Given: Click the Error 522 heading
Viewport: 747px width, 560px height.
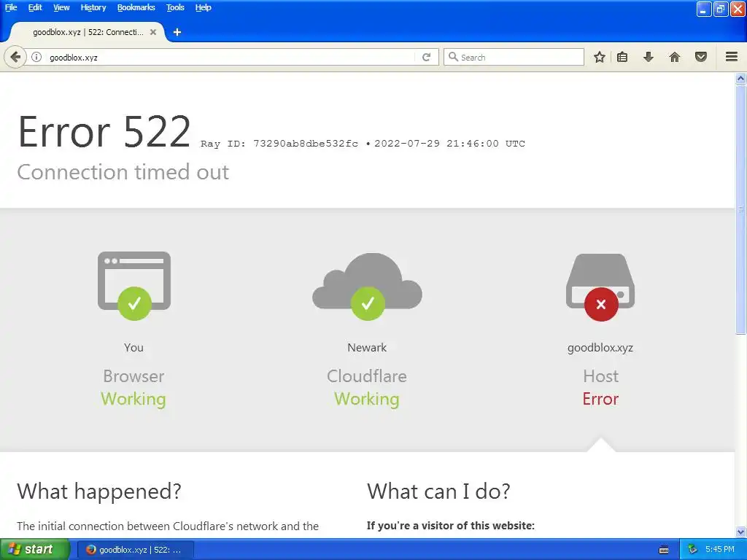Looking at the screenshot, I should 104,132.
